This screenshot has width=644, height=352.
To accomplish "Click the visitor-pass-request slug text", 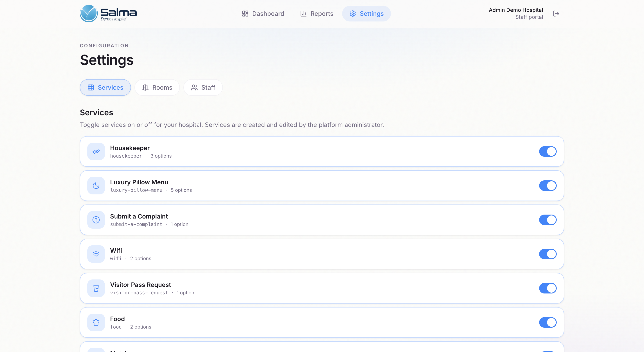I will tap(139, 293).
